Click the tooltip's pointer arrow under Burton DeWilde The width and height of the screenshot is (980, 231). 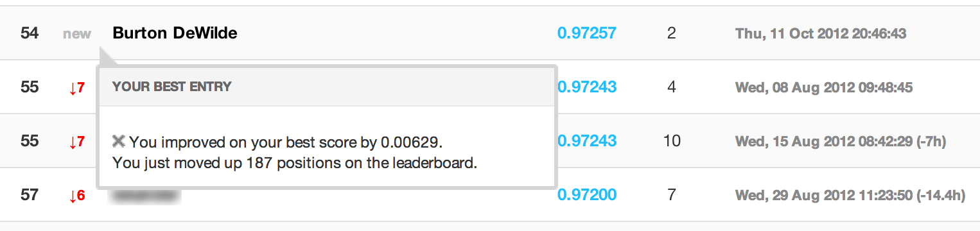coord(107,56)
